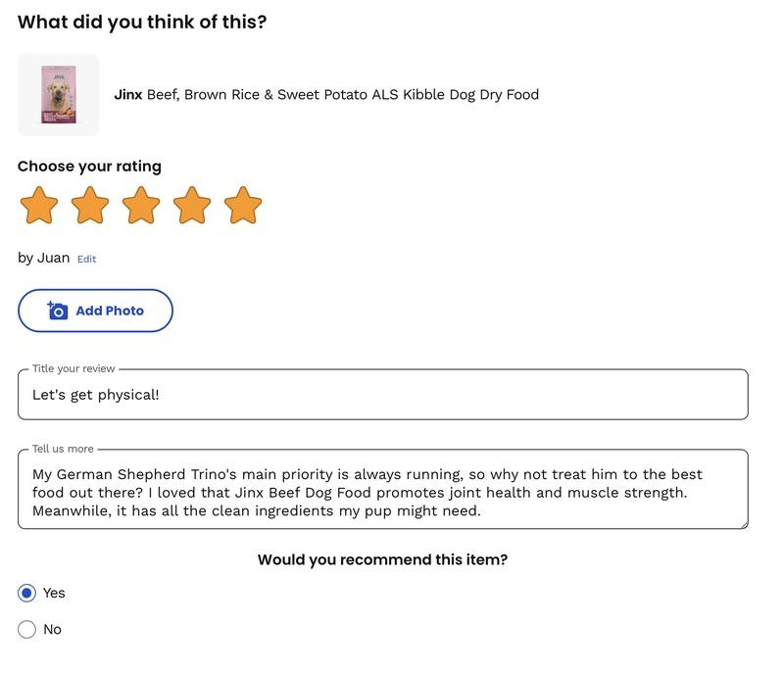Select the third star rating

tap(141, 206)
